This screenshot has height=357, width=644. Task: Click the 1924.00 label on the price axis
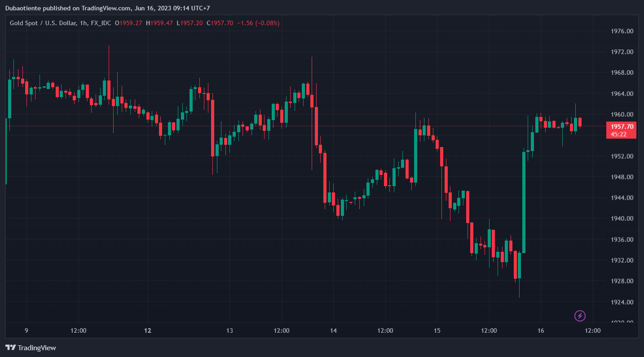click(x=622, y=302)
